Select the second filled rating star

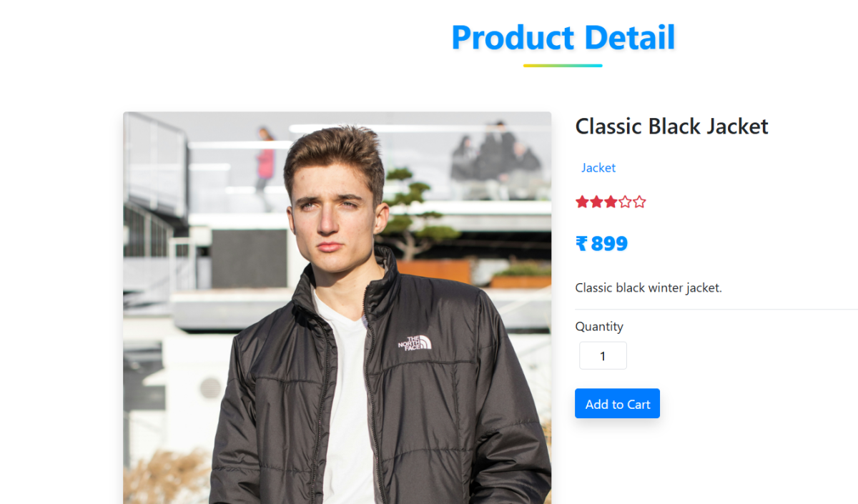pyautogui.click(x=596, y=202)
